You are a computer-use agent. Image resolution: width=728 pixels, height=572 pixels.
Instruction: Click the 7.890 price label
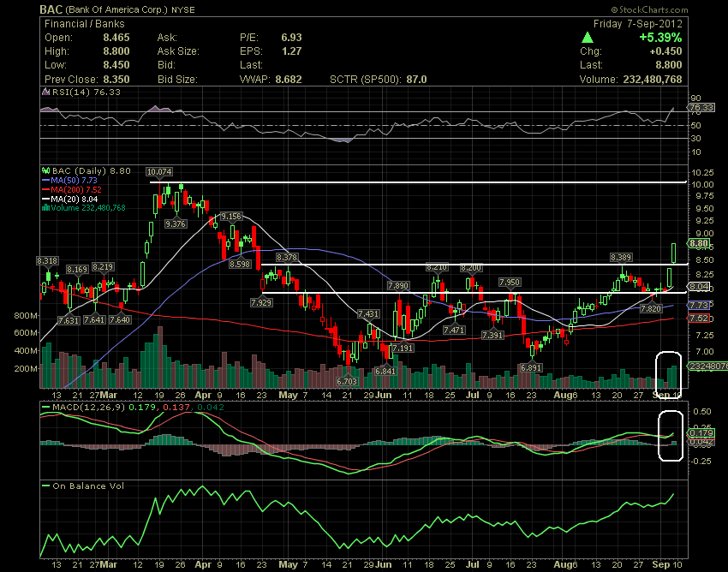pyautogui.click(x=398, y=285)
